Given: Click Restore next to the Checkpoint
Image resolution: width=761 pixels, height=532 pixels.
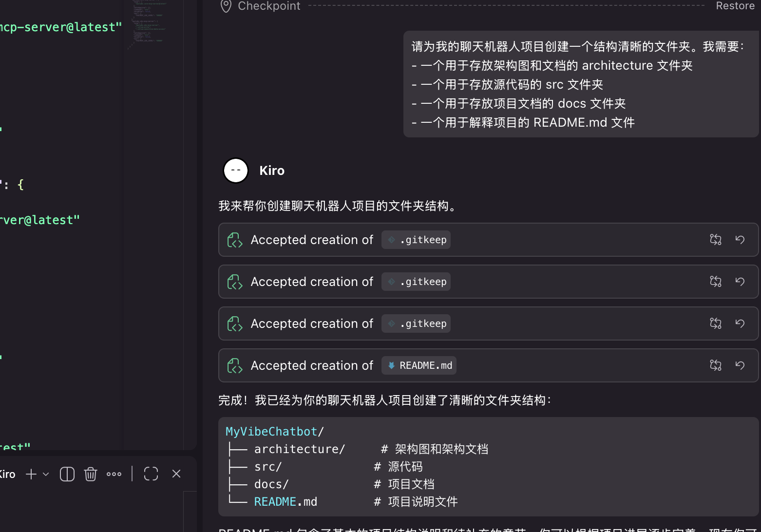Looking at the screenshot, I should [x=735, y=6].
